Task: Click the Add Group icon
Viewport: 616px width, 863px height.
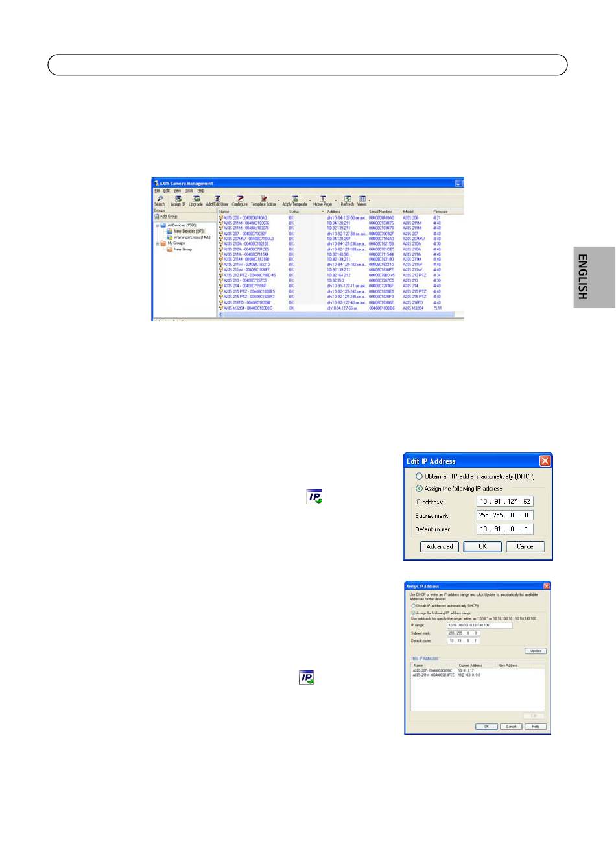Action: point(157,217)
